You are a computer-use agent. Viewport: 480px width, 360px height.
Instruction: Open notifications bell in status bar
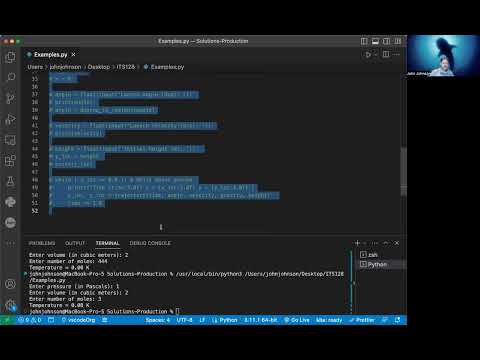click(x=397, y=320)
